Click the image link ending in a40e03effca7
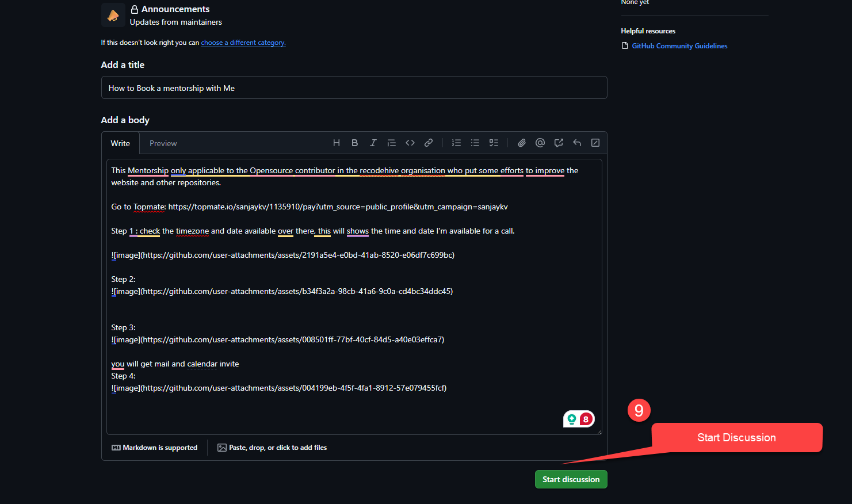 (278, 339)
